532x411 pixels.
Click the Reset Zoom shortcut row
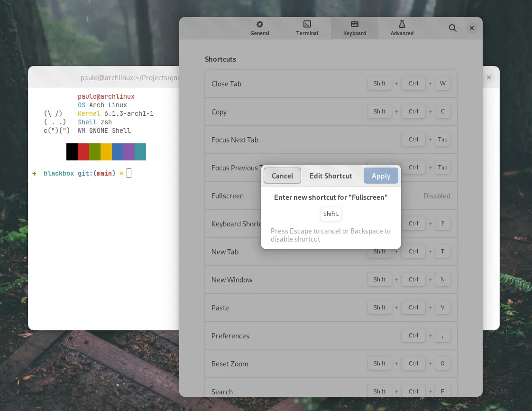(x=284, y=364)
